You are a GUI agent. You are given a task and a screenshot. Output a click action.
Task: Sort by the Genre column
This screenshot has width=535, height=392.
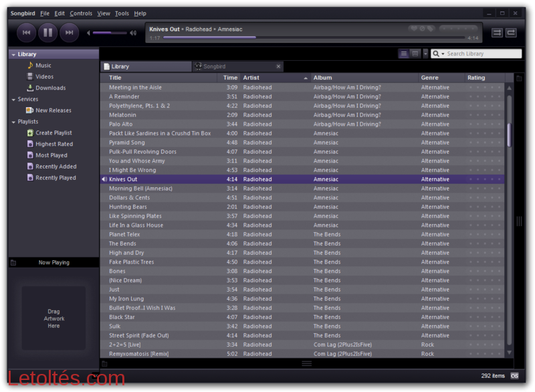coord(441,78)
